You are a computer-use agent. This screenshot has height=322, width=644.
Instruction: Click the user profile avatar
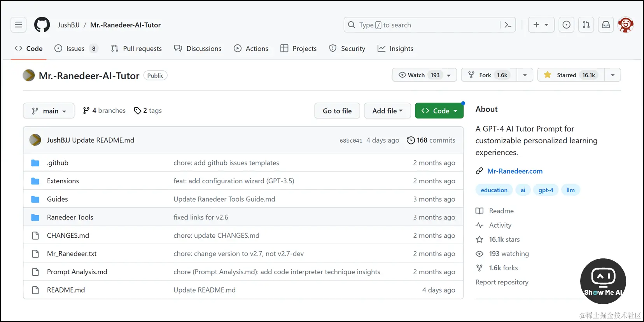(x=626, y=25)
